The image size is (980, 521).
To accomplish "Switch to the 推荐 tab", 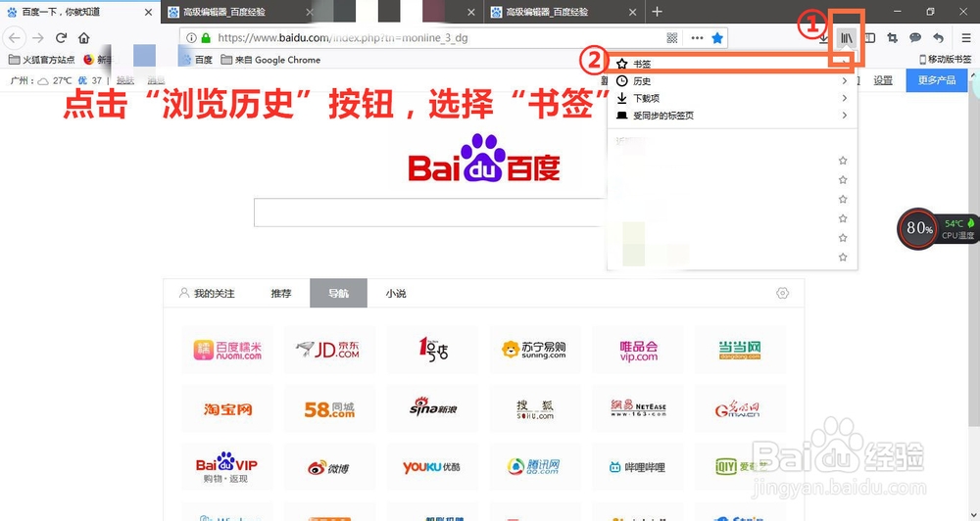I will point(281,293).
